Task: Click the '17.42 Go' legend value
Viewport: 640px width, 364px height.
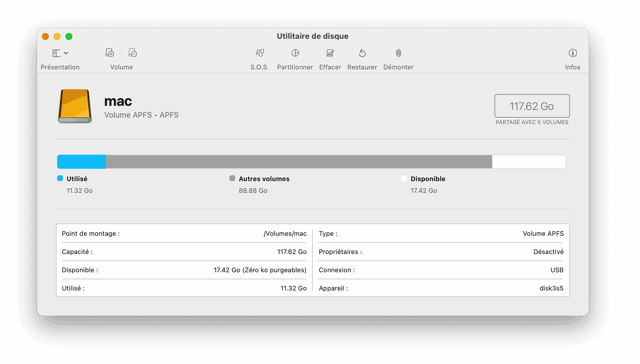Action: (x=424, y=191)
